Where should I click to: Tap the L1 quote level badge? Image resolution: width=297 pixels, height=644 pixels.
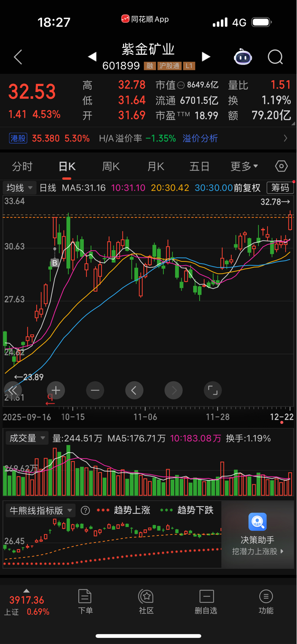(189, 66)
